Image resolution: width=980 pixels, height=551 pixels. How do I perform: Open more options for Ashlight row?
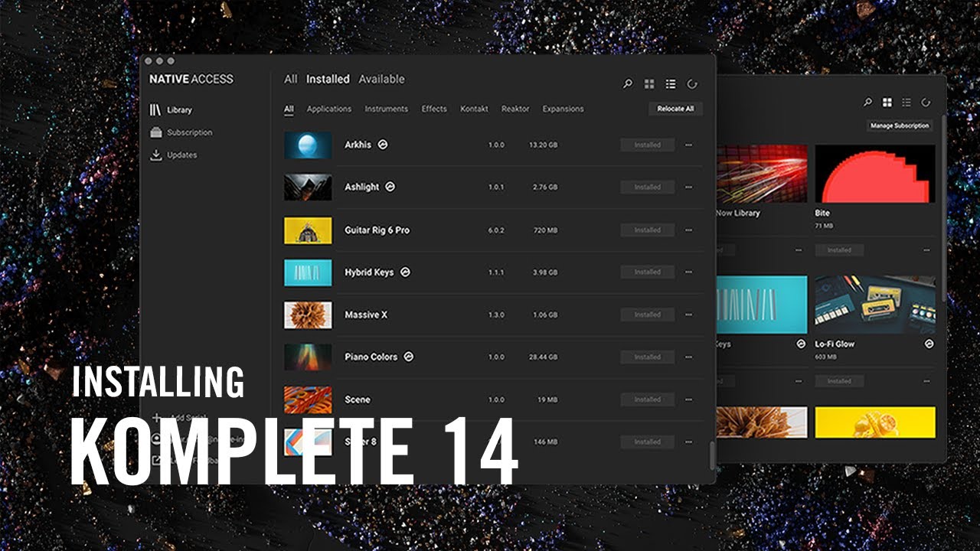[688, 187]
